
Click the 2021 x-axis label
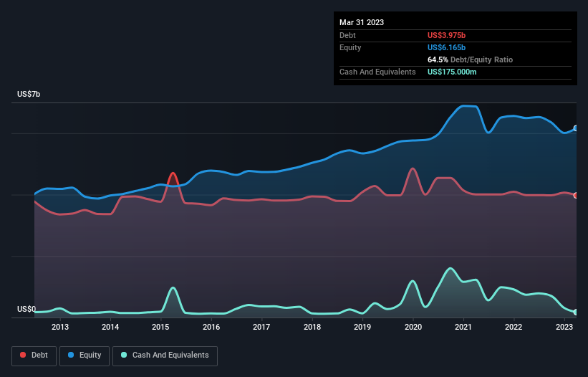[x=463, y=327]
